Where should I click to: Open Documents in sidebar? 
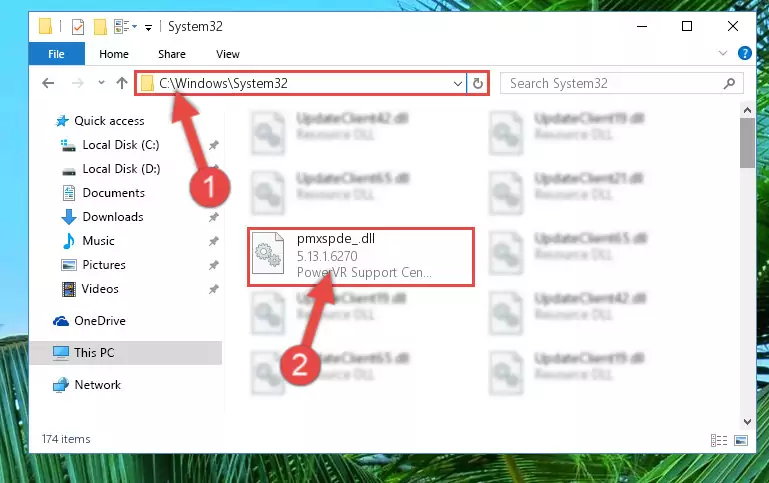[113, 193]
